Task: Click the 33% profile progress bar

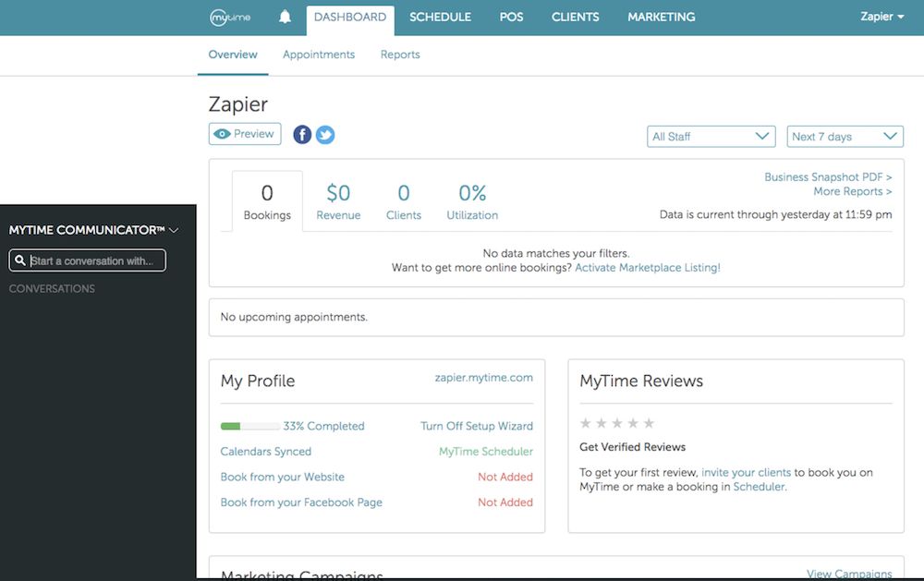Action: [249, 427]
